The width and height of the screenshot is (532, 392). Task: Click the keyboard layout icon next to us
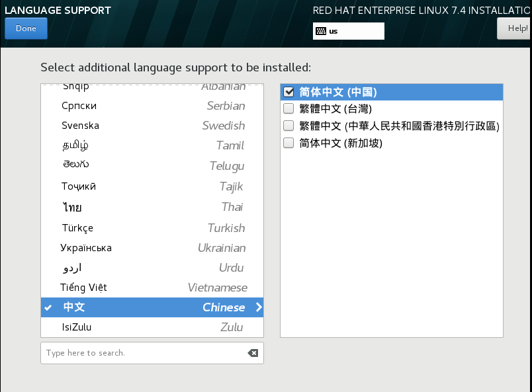tap(321, 31)
